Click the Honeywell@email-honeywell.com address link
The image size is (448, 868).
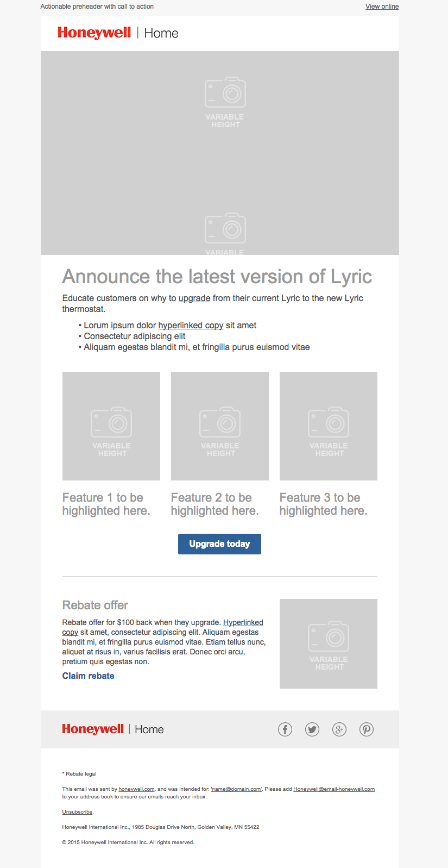(334, 789)
